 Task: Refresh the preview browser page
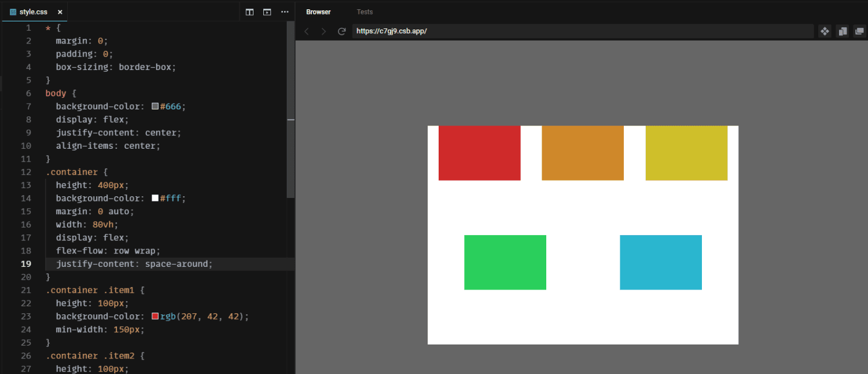click(341, 31)
